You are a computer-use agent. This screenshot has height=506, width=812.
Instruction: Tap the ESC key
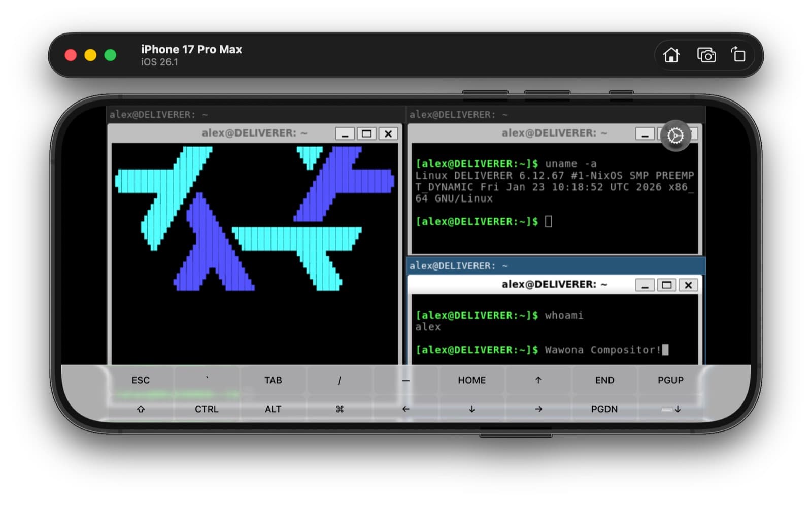click(141, 380)
